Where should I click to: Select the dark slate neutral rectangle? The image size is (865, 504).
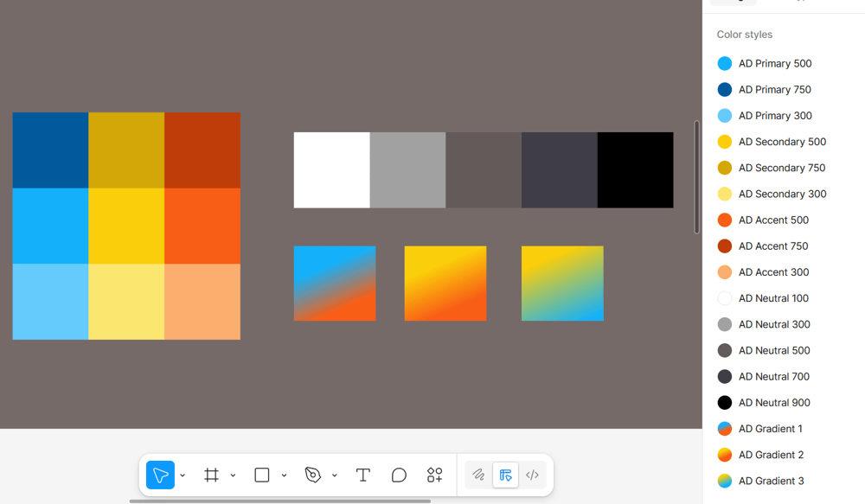pos(560,169)
